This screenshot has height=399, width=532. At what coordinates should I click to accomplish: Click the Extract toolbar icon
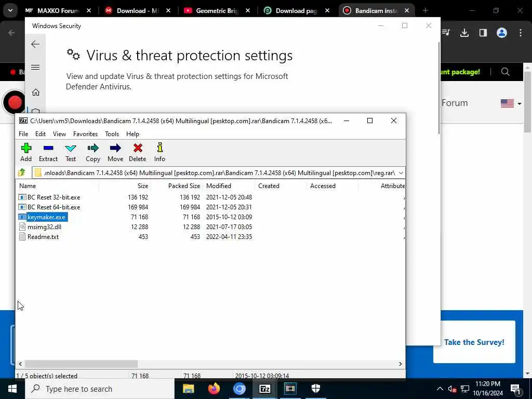coord(48,152)
